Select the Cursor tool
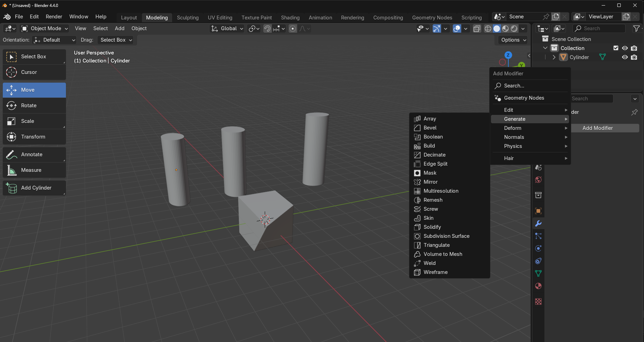The image size is (644, 342). click(34, 72)
